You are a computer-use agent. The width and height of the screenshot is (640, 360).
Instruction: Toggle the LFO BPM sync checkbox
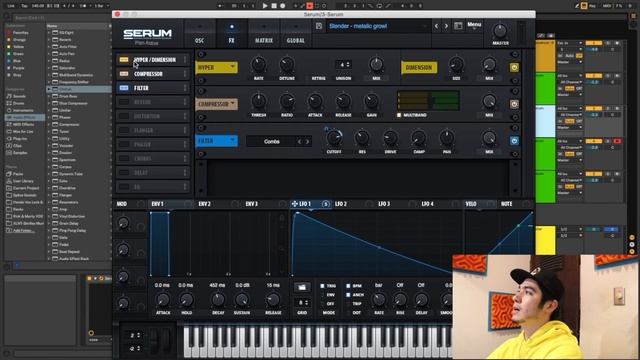pyautogui.click(x=348, y=286)
